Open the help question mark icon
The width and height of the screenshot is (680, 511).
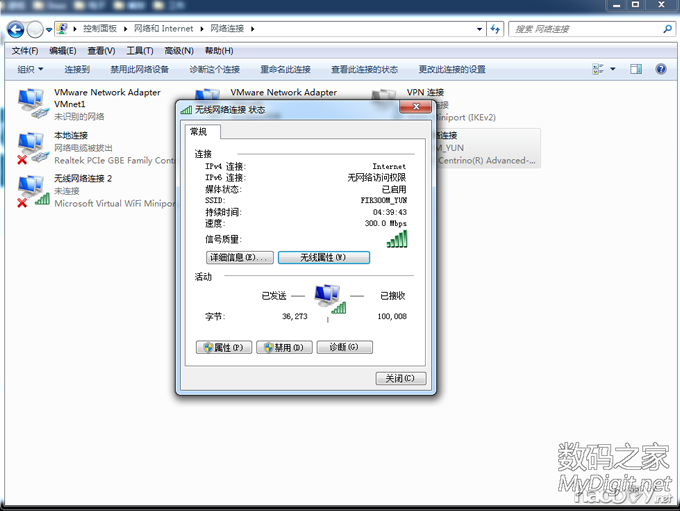tap(660, 70)
